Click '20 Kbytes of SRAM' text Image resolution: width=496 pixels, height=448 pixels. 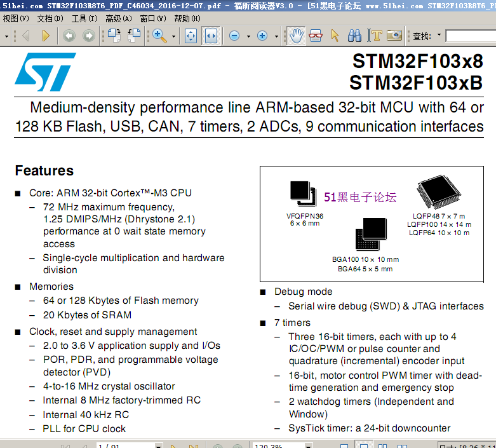pos(87,315)
